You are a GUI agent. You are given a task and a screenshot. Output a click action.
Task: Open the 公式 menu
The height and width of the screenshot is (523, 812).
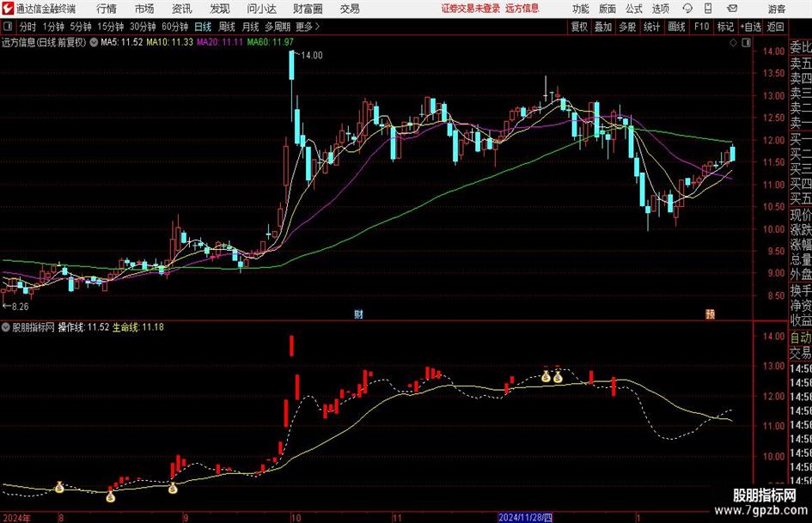point(634,9)
